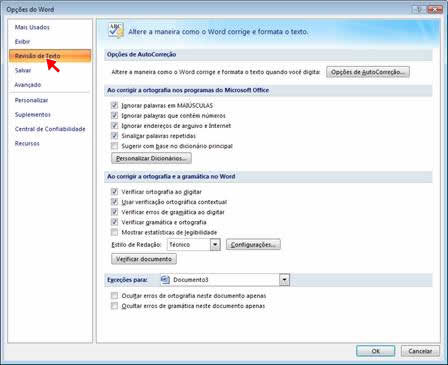The height and width of the screenshot is (365, 448).
Task: Click the Opções do Word title text
Action: [30, 10]
